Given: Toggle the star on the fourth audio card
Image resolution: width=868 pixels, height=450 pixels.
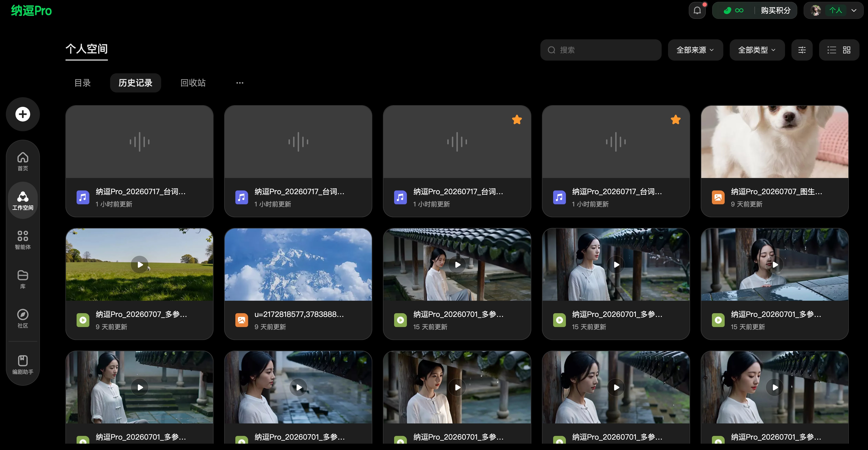Looking at the screenshot, I should pyautogui.click(x=675, y=120).
